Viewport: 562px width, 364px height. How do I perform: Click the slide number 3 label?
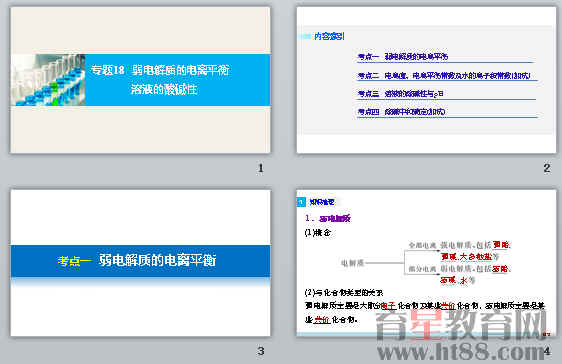click(261, 351)
